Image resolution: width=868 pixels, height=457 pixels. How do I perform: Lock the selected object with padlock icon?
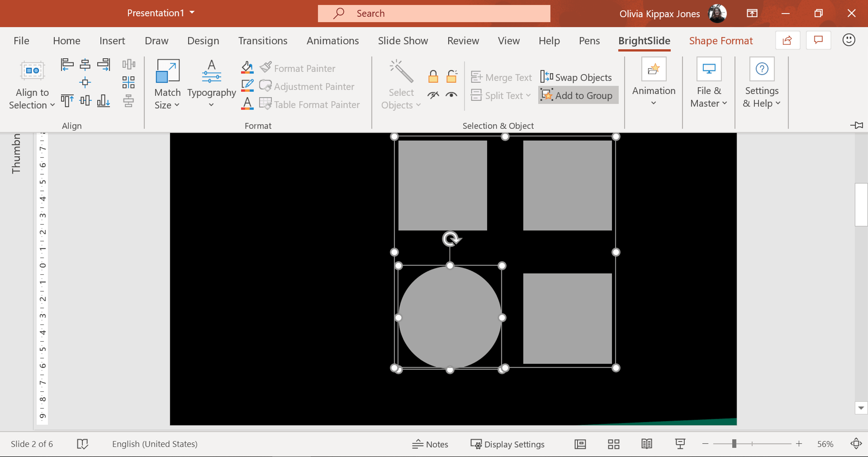[x=433, y=77]
